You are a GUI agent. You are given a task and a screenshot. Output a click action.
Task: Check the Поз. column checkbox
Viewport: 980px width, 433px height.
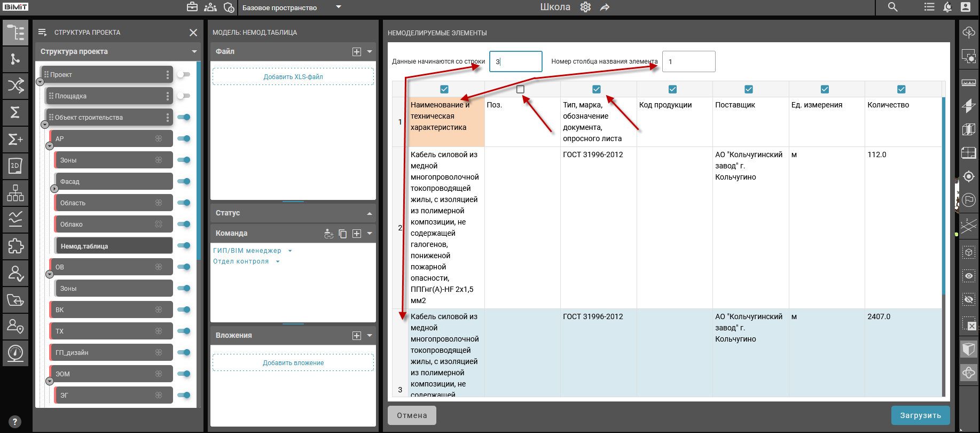click(520, 89)
